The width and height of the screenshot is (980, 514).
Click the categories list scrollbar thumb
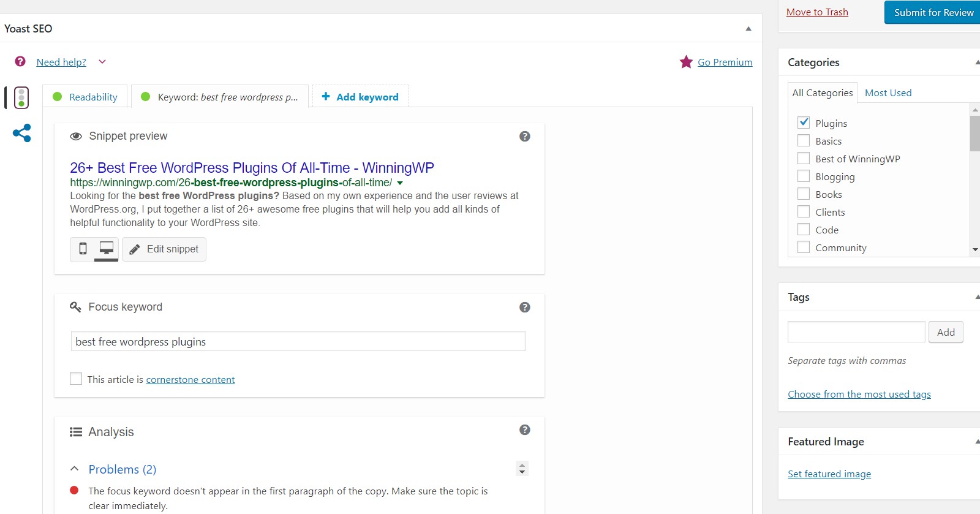[975, 133]
